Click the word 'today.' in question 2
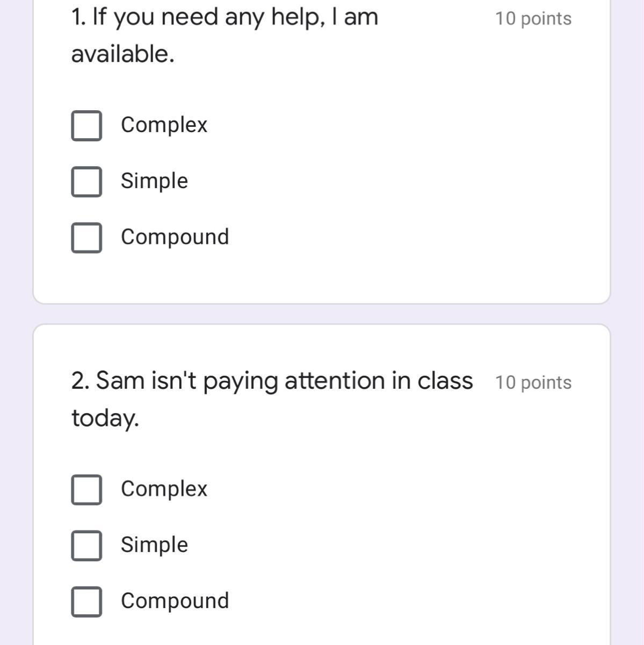644x645 pixels. point(105,418)
